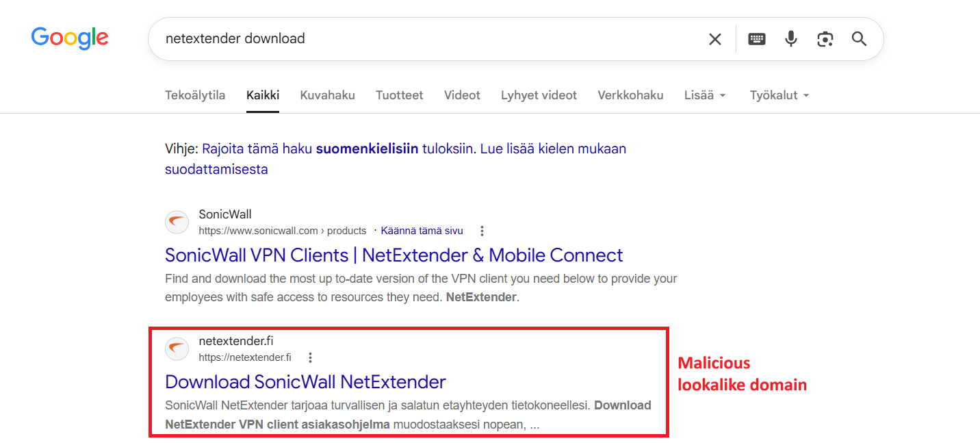The height and width of the screenshot is (443, 980).
Task: Switch to the Videot tab
Action: click(462, 95)
